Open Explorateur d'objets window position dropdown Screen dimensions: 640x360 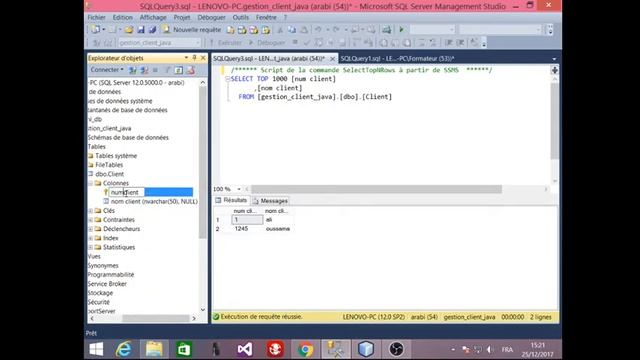[186, 58]
